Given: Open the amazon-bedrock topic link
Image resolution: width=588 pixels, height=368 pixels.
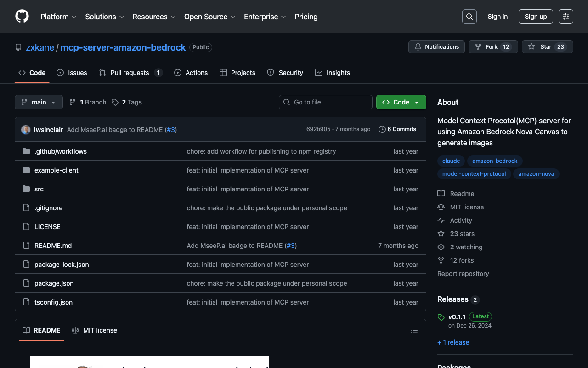Looking at the screenshot, I should (x=494, y=161).
